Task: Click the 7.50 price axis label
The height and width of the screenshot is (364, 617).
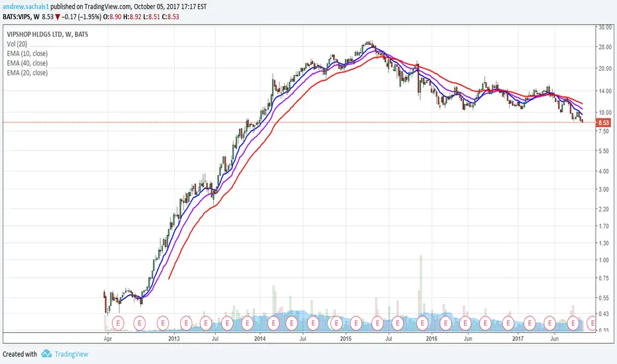Action: tap(604, 132)
